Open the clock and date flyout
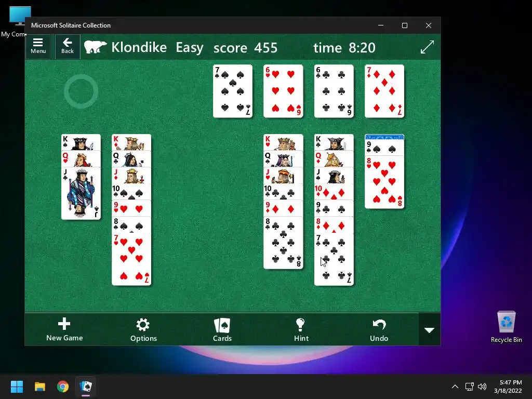 coord(508,387)
